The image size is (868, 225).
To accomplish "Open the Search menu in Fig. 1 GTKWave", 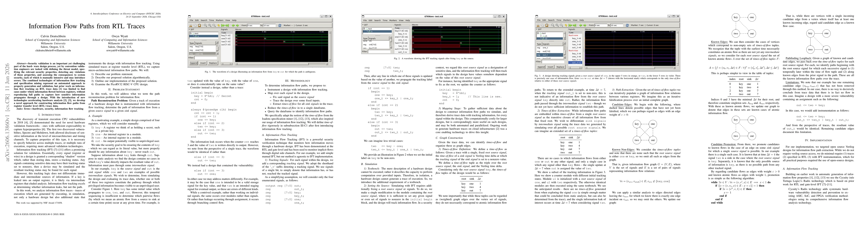I will pos(204,21).
